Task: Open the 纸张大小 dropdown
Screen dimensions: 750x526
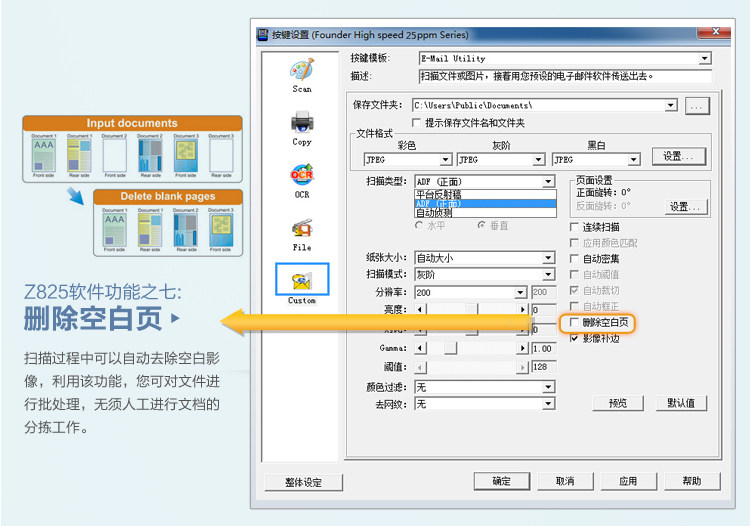Action: coord(548,258)
